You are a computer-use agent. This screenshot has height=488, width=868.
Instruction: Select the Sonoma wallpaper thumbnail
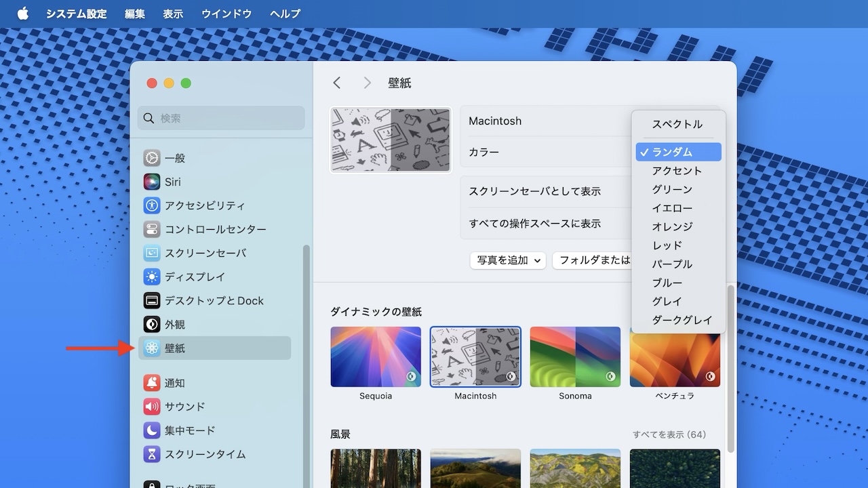click(575, 357)
